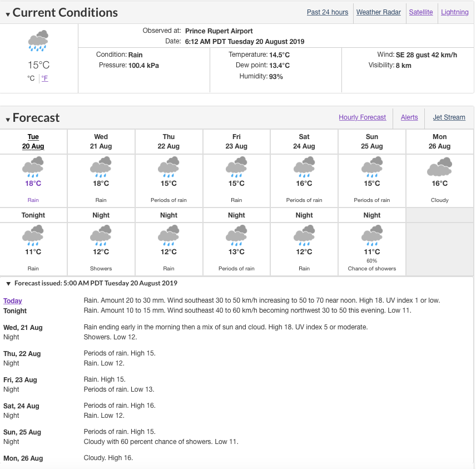Select the periods of rain icon for Thursday

[168, 165]
